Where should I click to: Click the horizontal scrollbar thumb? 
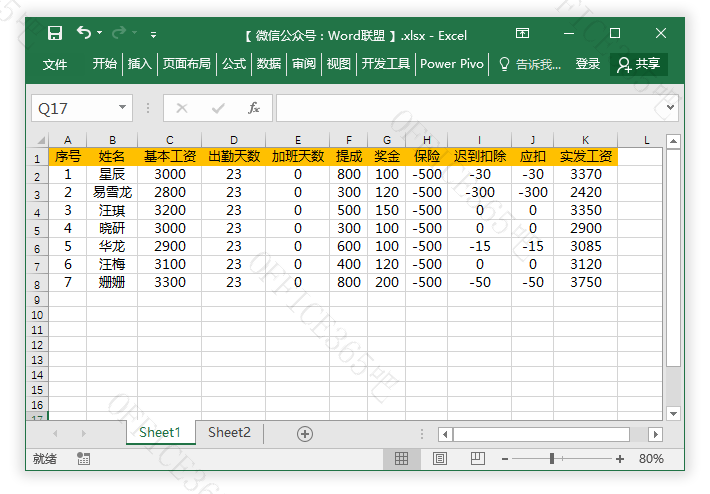coord(541,435)
